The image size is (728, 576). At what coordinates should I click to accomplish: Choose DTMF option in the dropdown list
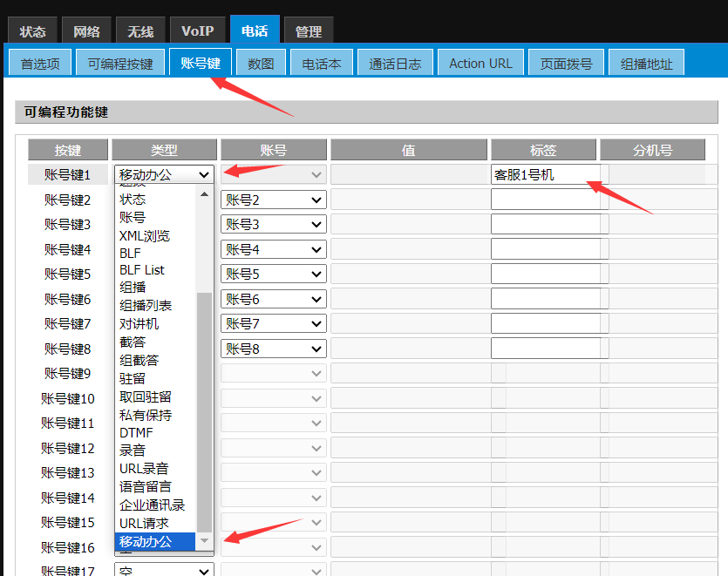[x=136, y=433]
